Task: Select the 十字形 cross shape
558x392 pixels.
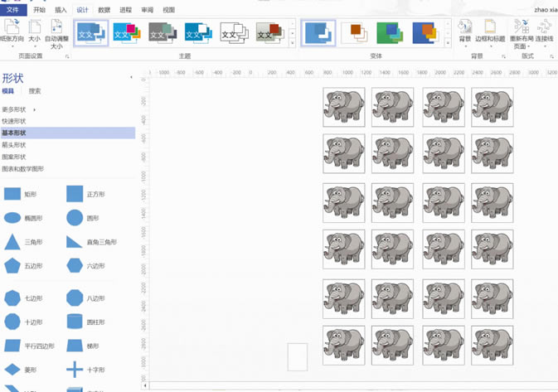Action: click(x=75, y=370)
